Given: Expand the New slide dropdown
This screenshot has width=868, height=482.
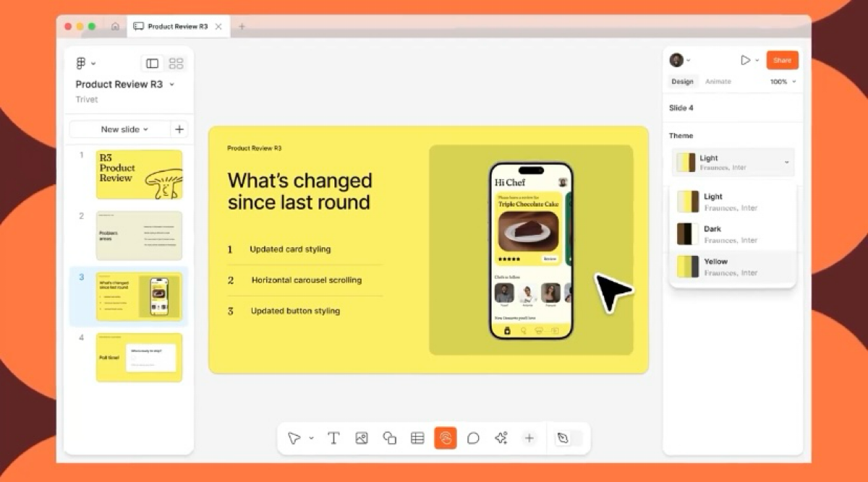Looking at the screenshot, I should click(124, 129).
